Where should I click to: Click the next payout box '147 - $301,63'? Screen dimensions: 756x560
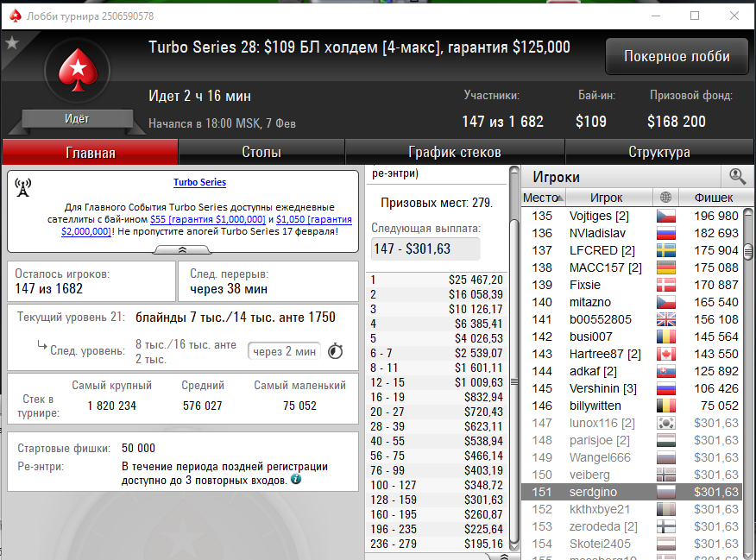[425, 249]
